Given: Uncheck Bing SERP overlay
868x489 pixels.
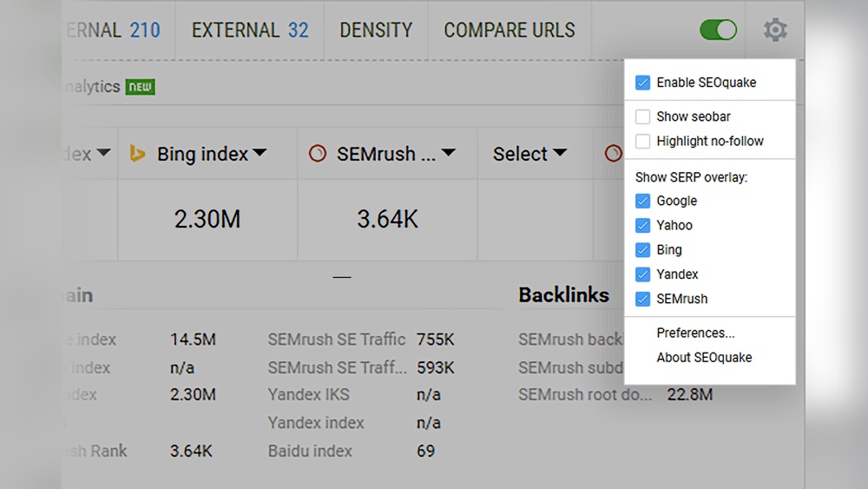Looking at the screenshot, I should (x=642, y=250).
